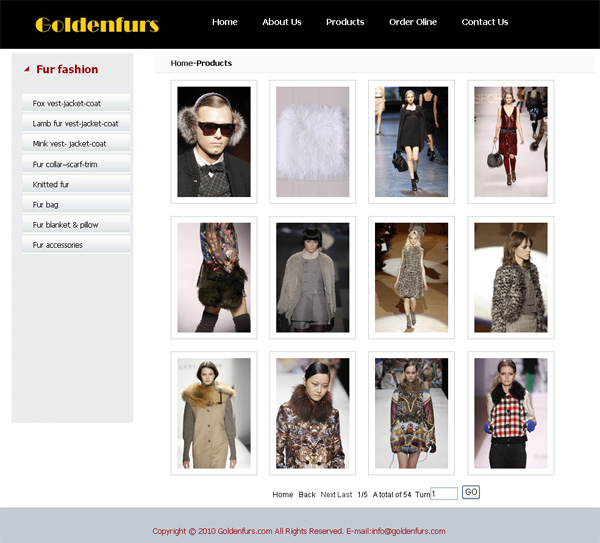Select the Mink vest- jacket-coat category
This screenshot has width=600, height=543.
click(76, 144)
